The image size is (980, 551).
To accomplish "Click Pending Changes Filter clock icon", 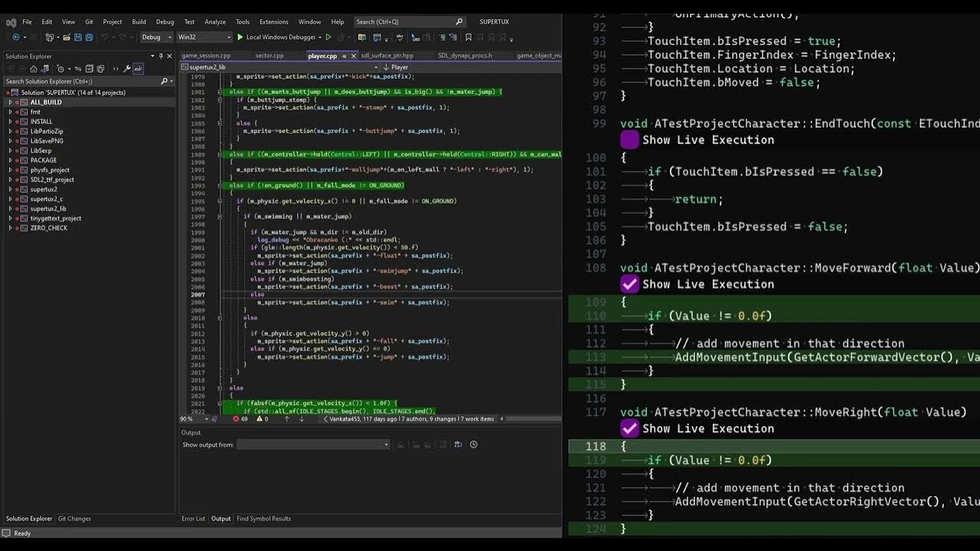I will point(60,69).
